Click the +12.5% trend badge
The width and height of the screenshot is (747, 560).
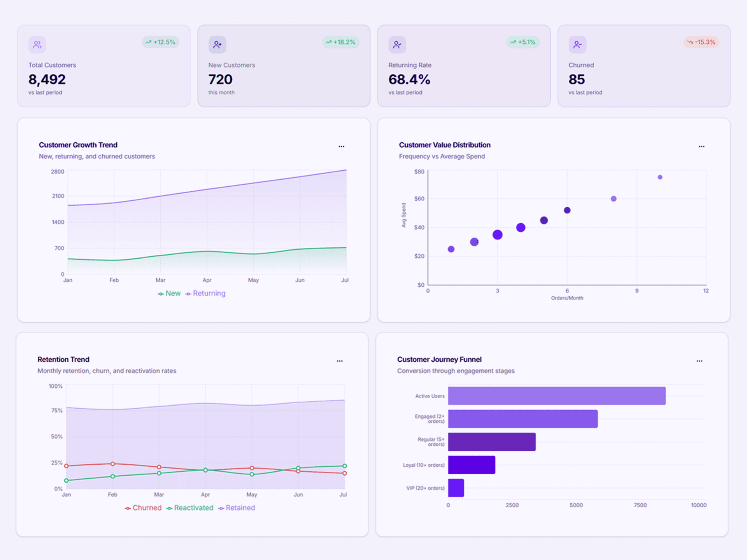coord(161,42)
